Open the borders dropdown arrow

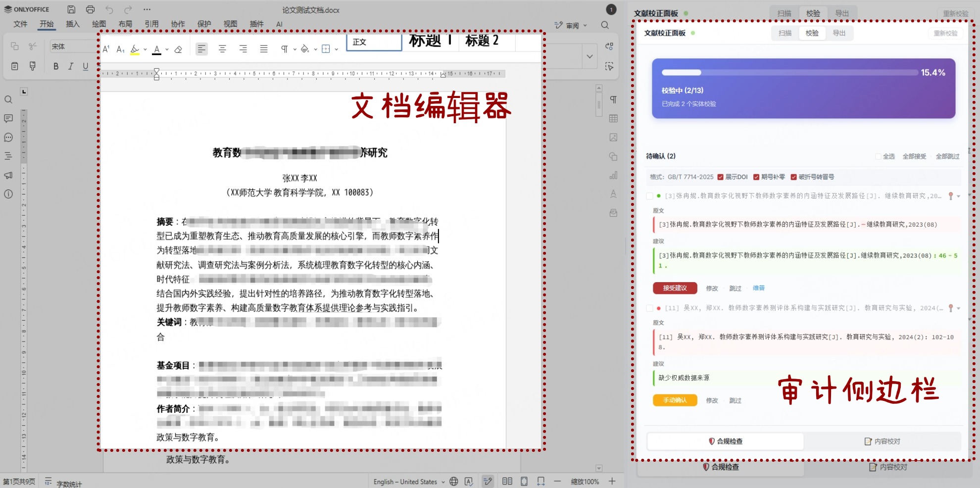point(337,49)
